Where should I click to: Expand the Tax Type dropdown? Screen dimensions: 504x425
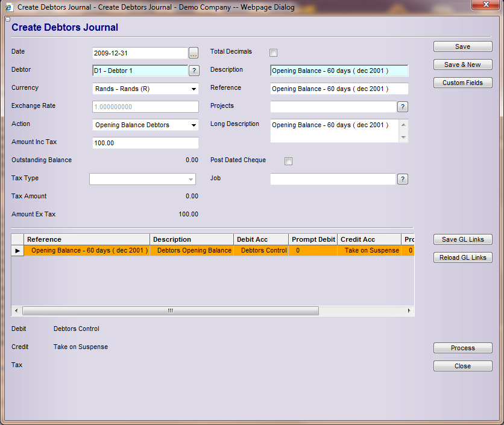191,180
